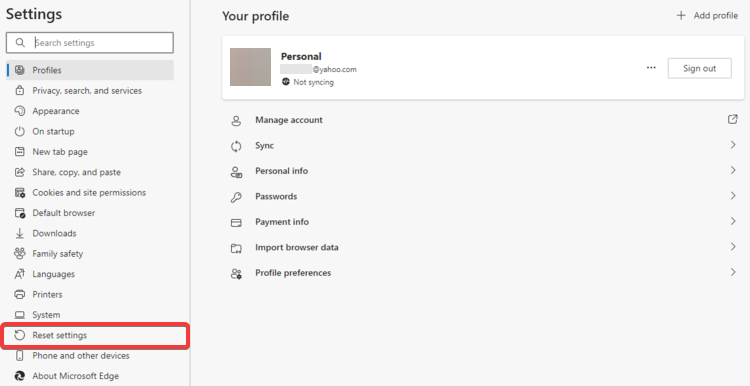Open Phone and other devices label
This screenshot has width=750, height=386.
click(x=81, y=356)
